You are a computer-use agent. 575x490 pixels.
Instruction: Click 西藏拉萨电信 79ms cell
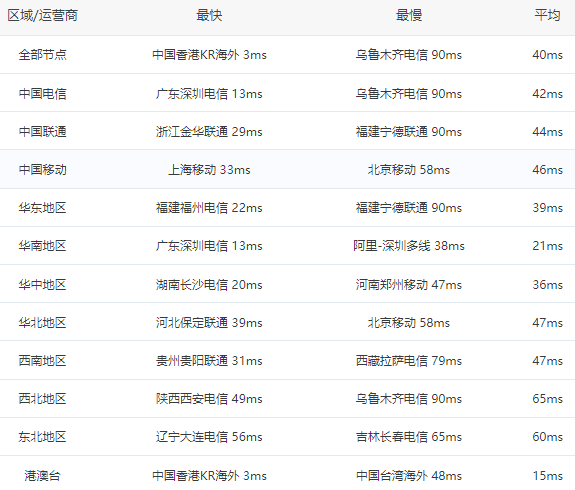coord(409,361)
